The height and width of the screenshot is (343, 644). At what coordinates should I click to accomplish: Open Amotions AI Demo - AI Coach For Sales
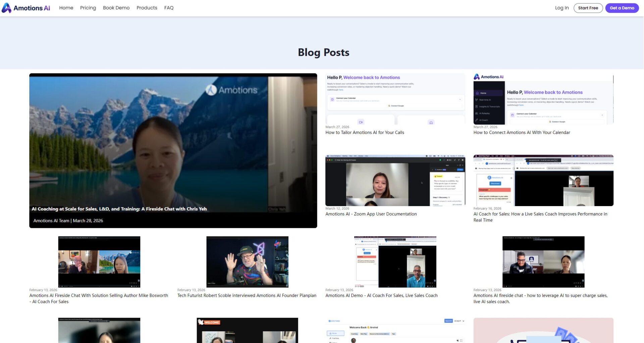381,295
